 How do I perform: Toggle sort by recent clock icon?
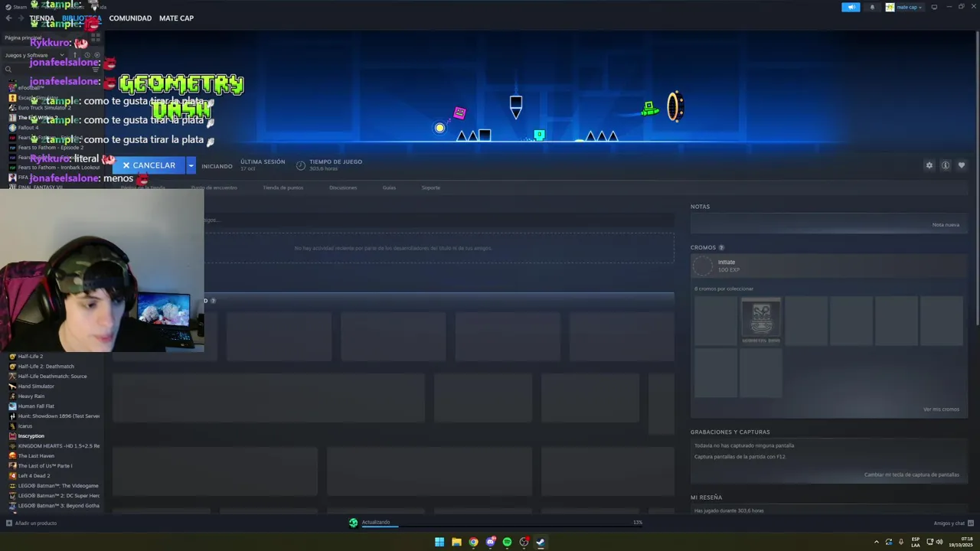[87, 55]
